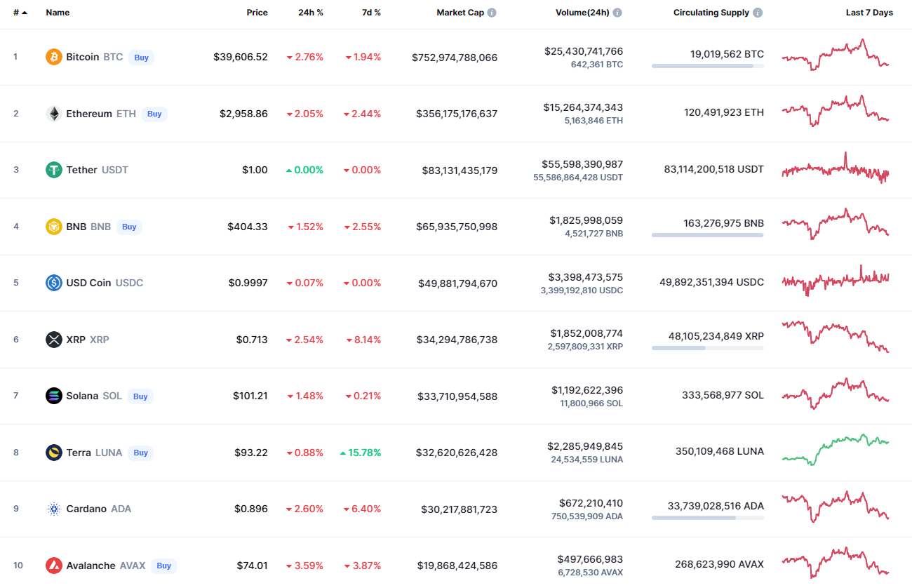Open Terra's green 7-day sparkline chart
The height and width of the screenshot is (588, 912).
835,449
